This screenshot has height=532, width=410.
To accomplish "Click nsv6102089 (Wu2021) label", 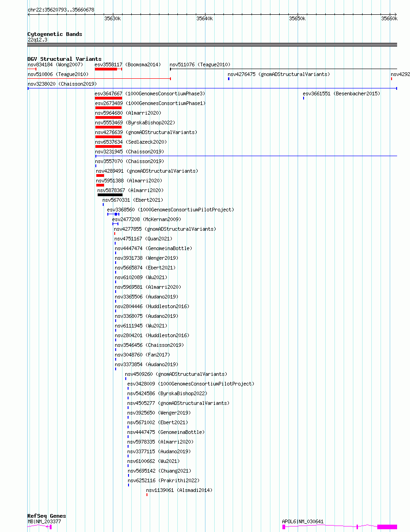I will pyautogui.click(x=141, y=278).
